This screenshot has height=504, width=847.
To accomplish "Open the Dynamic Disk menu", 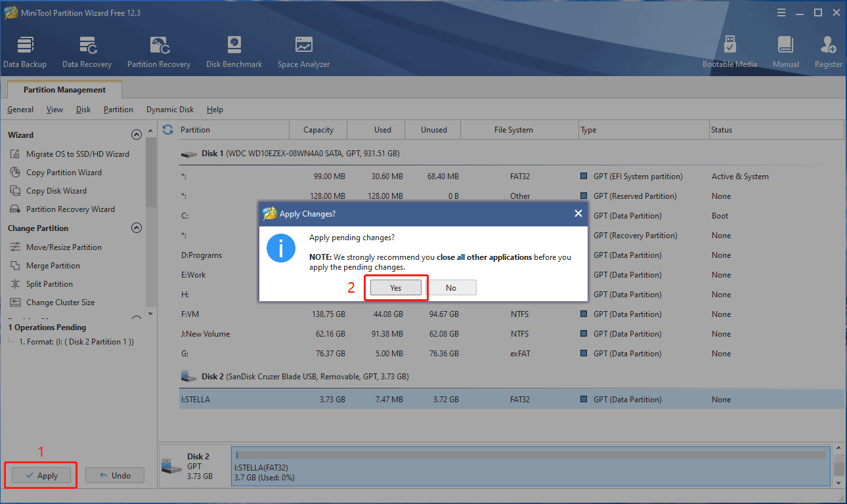I will tap(170, 110).
